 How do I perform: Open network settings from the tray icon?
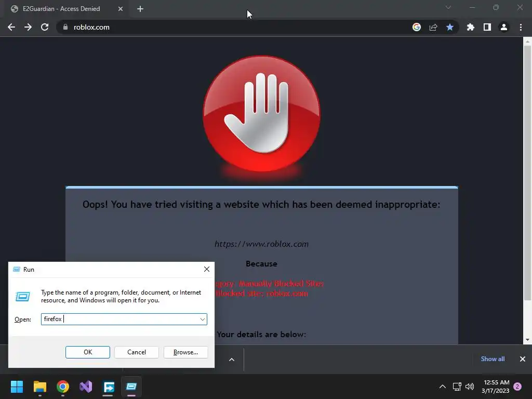(457, 387)
